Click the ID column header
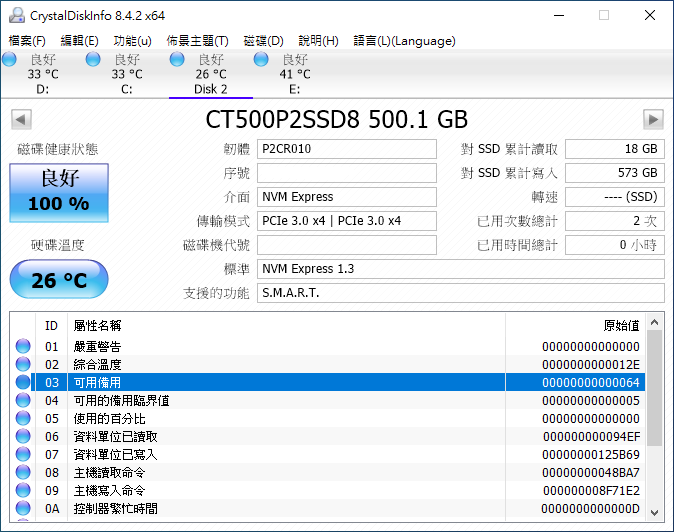The width and height of the screenshot is (674, 532). coord(51,325)
